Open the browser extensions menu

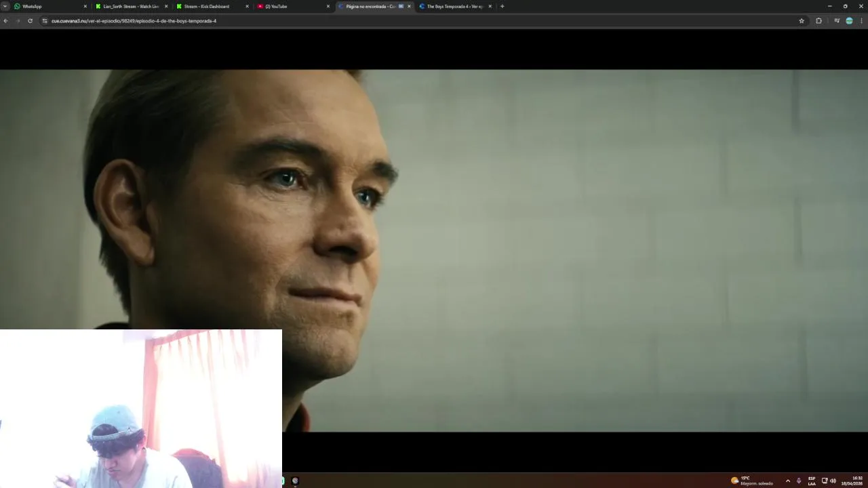point(818,21)
